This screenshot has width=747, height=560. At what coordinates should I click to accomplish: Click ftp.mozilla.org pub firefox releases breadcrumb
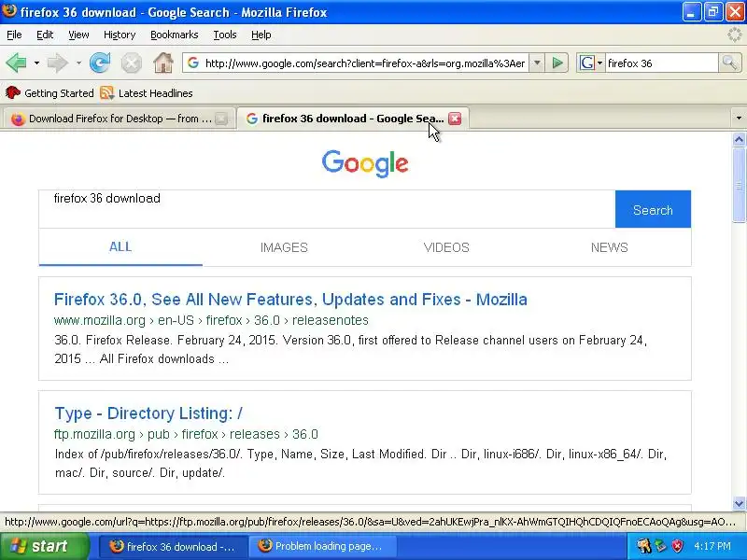tap(186, 434)
